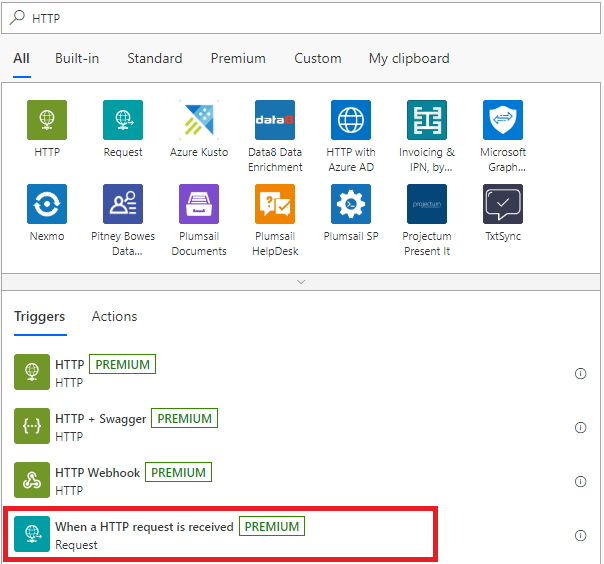The width and height of the screenshot is (604, 564).
Task: Collapse the connectors list with chevron
Action: [x=301, y=282]
